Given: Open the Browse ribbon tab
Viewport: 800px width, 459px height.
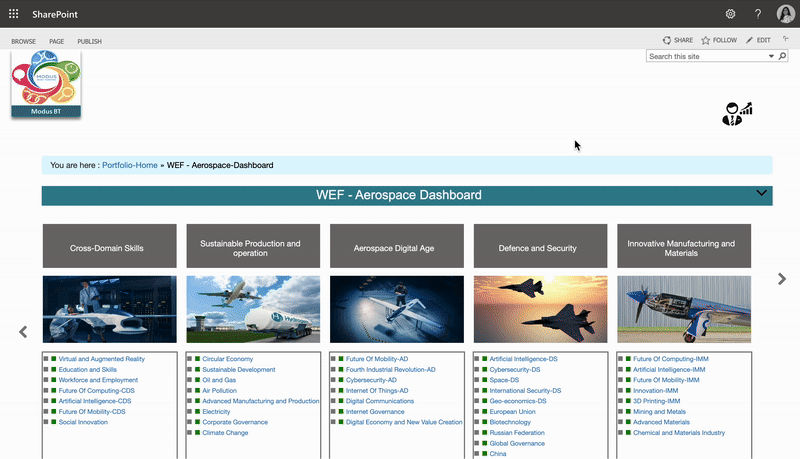Looking at the screenshot, I should [23, 41].
